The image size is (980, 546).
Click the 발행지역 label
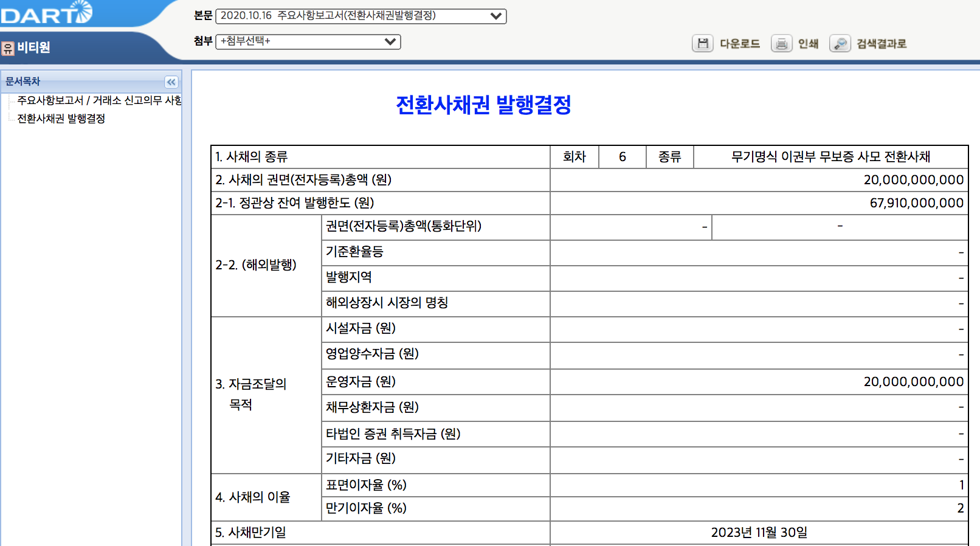coord(349,277)
